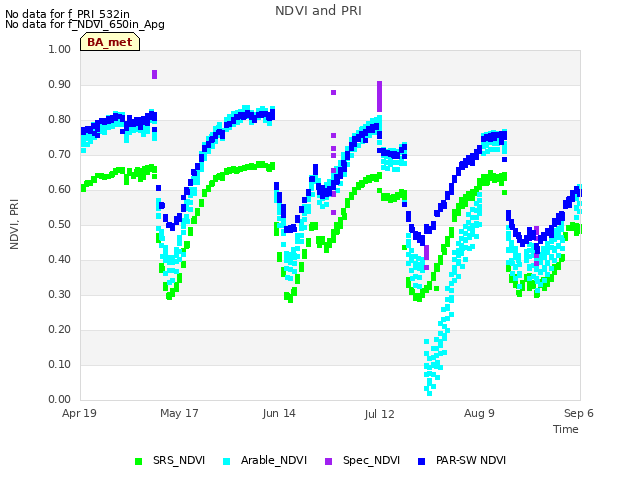The width and height of the screenshot is (640, 480).
Task: Click the purple Spec_NDVI point near 0.93
Action: [x=154, y=74]
